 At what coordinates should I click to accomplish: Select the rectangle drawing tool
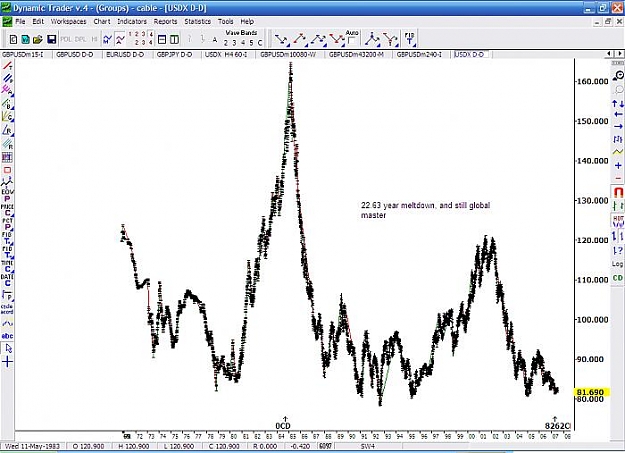pos(8,170)
